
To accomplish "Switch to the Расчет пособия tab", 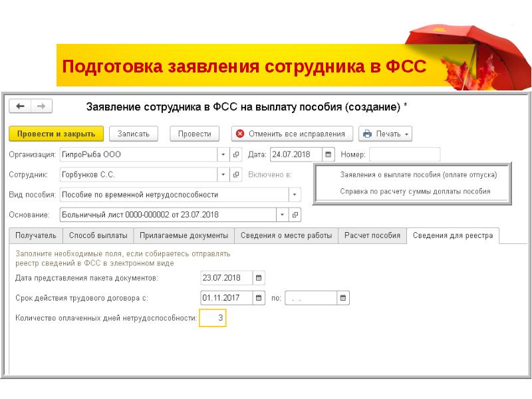I will (372, 235).
